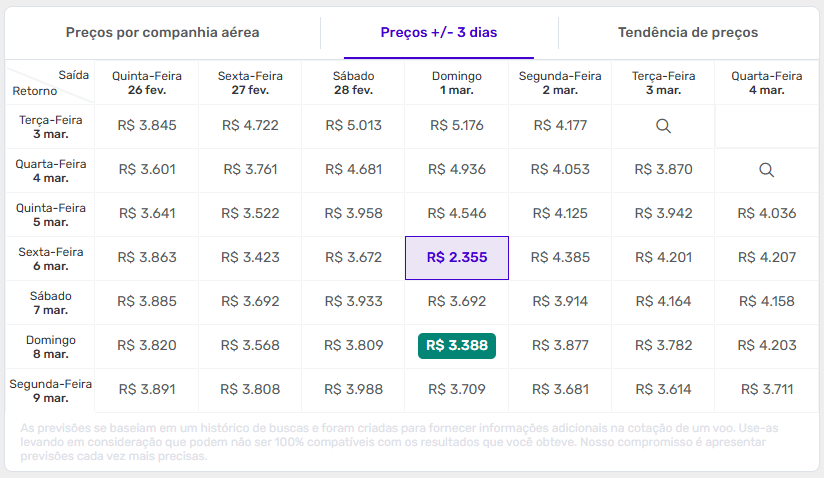Select the highlighted R$ 2.355 fare
824x478 pixels.
click(457, 258)
